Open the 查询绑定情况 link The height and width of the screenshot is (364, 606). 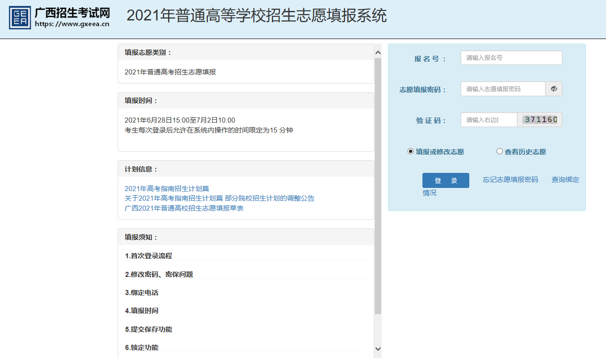tap(565, 180)
